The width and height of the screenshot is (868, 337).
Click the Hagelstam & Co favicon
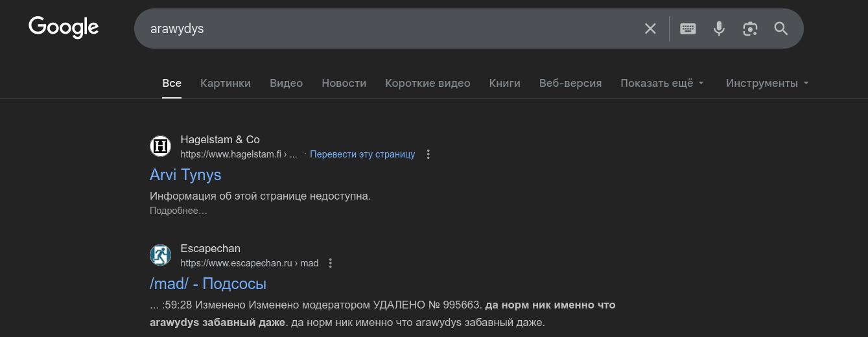(160, 146)
